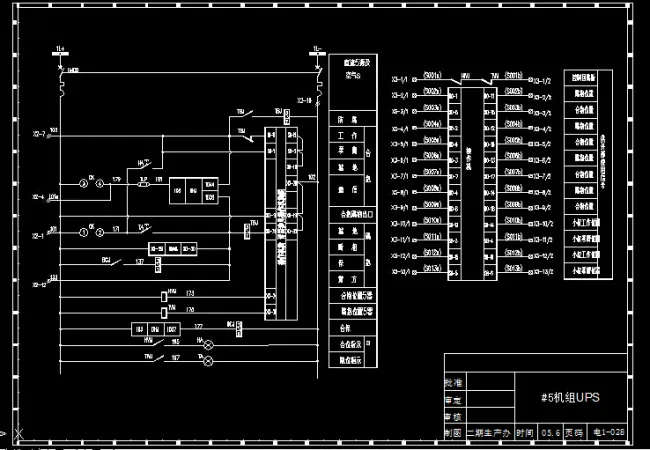Select the 二期生产办 title block cell
The width and height of the screenshot is (650, 450).
coord(489,432)
